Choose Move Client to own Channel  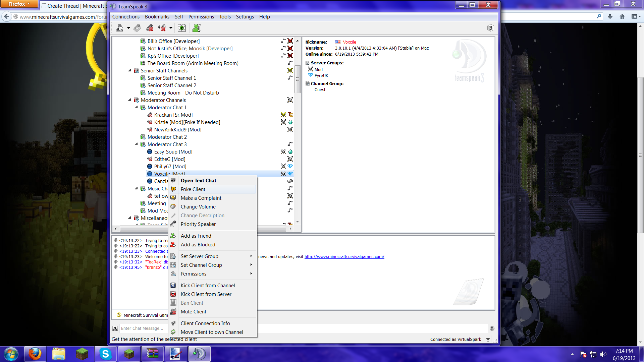(x=213, y=332)
